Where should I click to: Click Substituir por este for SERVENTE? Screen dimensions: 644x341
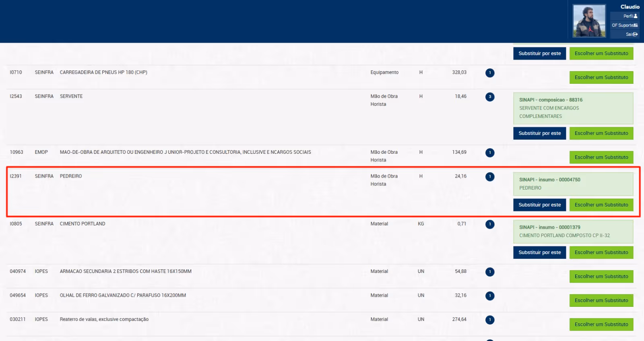click(x=540, y=133)
